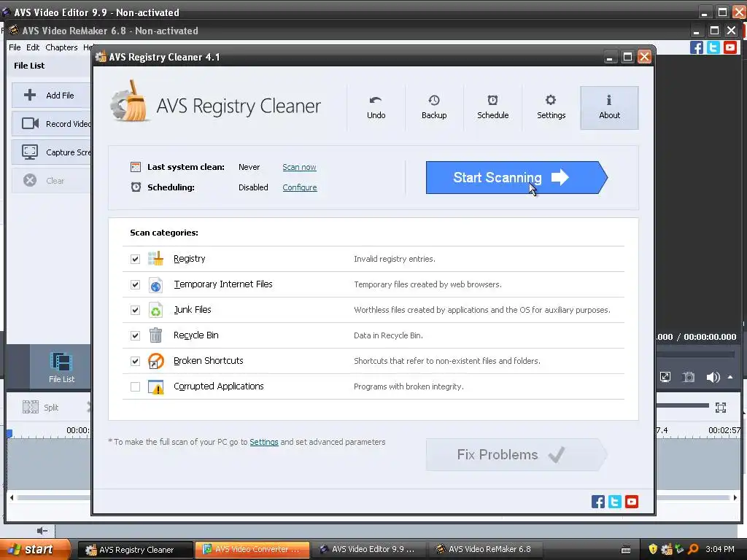The width and height of the screenshot is (747, 560).
Task: Click the Split tool in ReMaker
Action: click(x=41, y=407)
